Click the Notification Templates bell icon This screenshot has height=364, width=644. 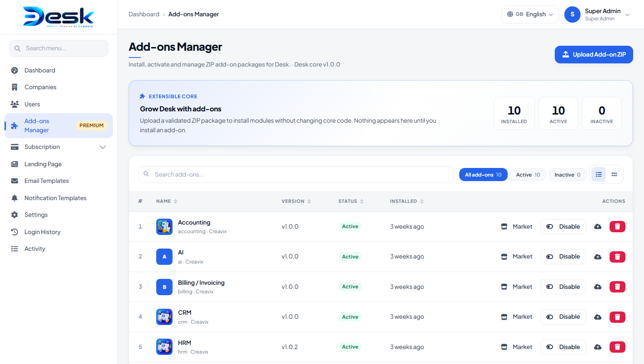(14, 198)
